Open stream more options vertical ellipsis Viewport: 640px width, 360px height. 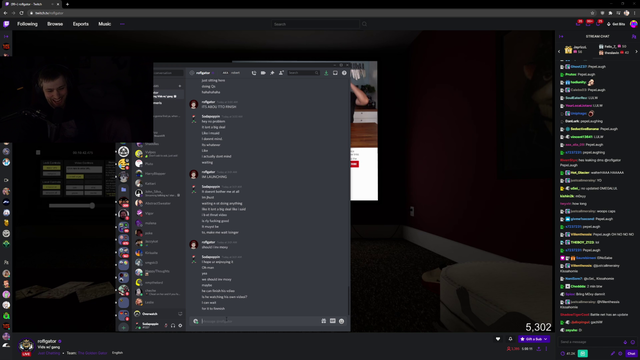547,349
